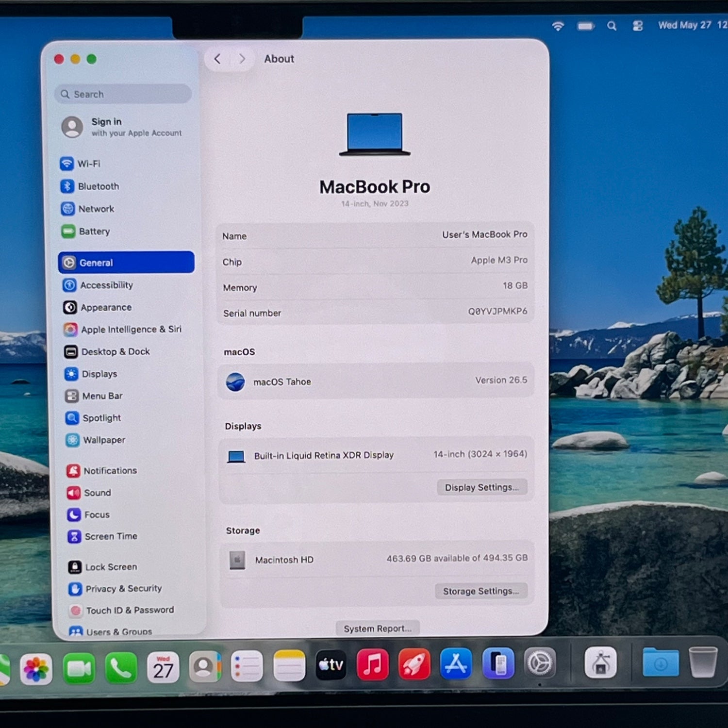Go forward using the right chevron button
This screenshot has width=728, height=728.
242,59
